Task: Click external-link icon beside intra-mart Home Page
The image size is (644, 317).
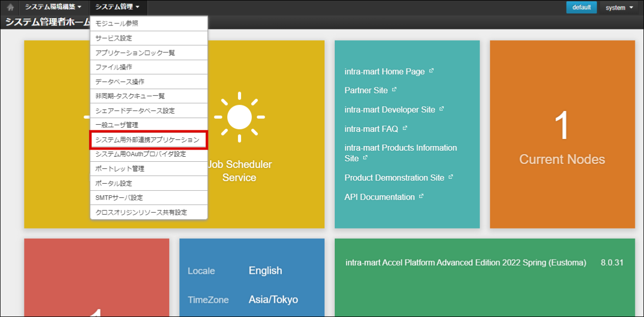Action: click(432, 71)
